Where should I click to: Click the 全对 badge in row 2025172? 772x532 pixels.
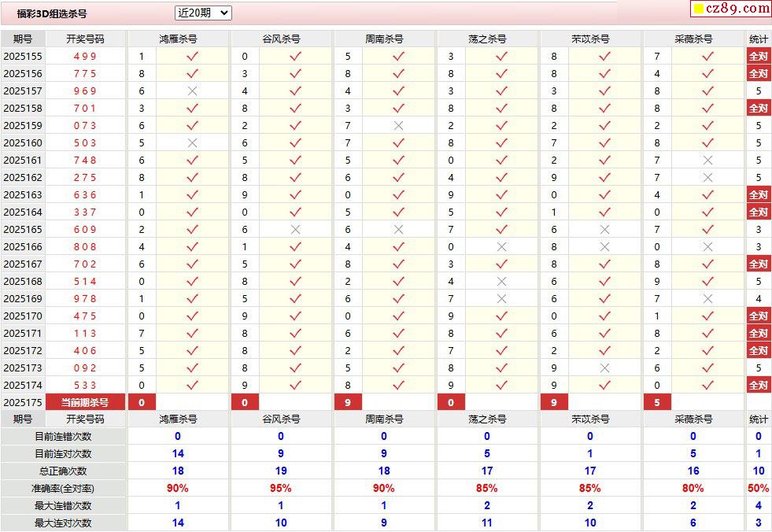[758, 351]
